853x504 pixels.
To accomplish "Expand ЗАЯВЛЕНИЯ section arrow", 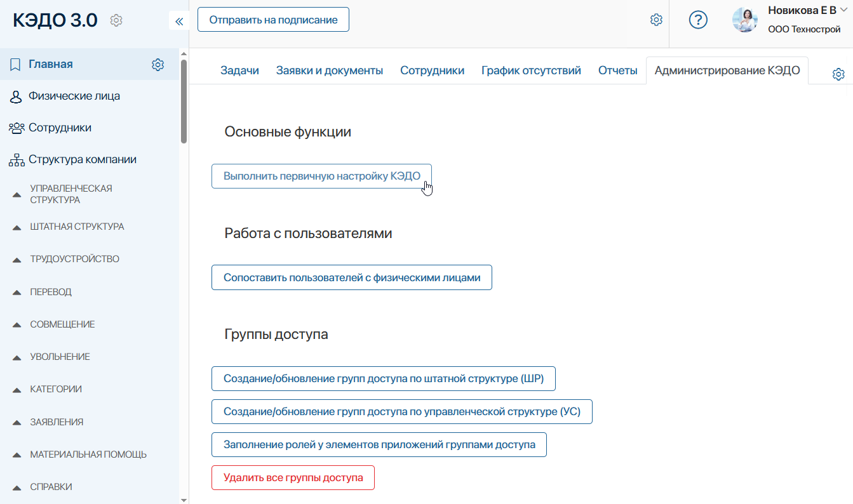I will [17, 423].
